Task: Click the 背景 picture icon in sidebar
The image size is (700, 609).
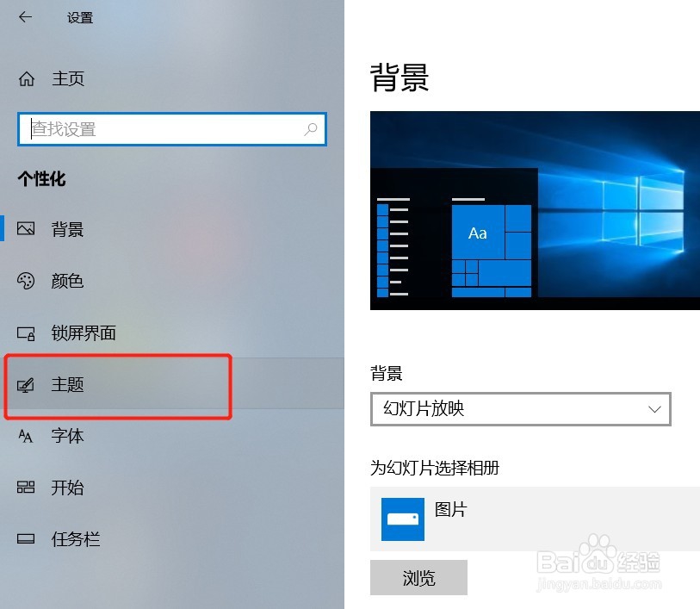Action: (26, 228)
